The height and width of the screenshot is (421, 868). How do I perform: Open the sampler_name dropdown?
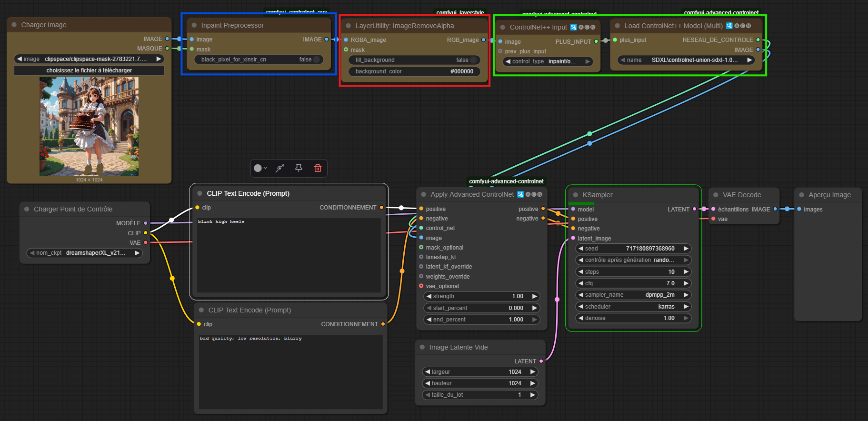click(x=633, y=295)
